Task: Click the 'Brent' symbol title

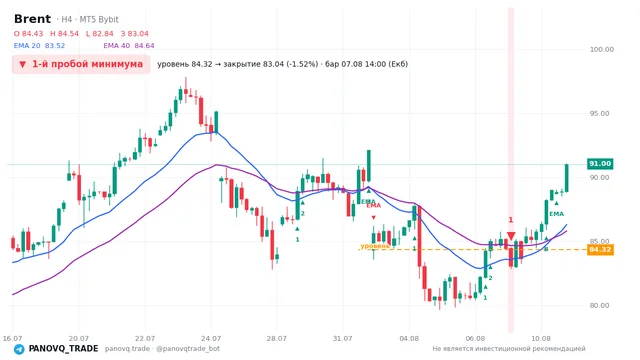Action: [32, 19]
